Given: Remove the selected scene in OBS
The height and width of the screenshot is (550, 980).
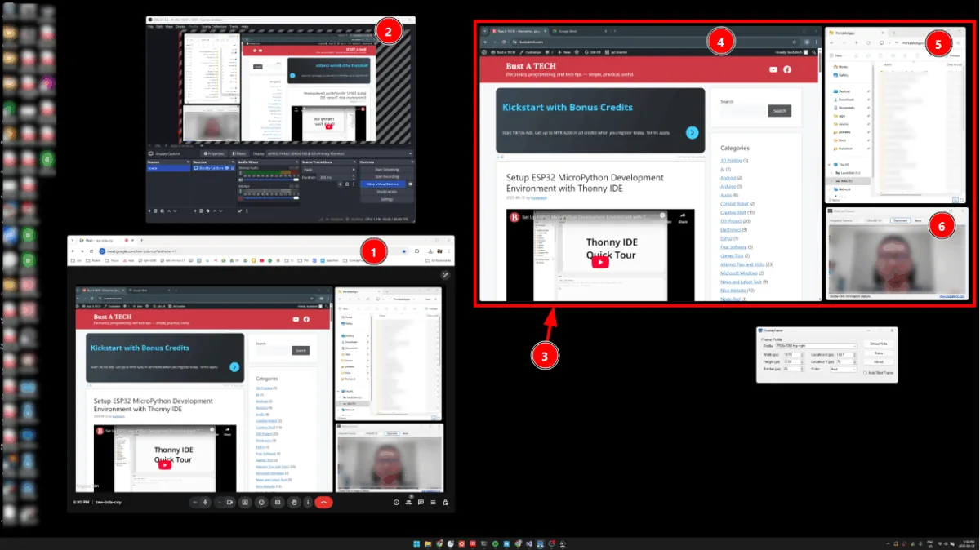Looking at the screenshot, I should (x=157, y=211).
